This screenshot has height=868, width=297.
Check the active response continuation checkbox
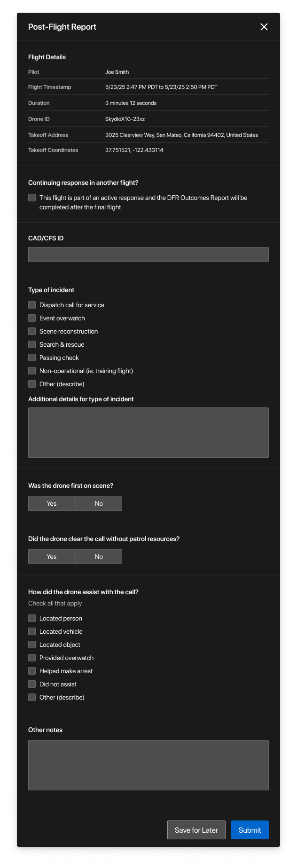(32, 198)
